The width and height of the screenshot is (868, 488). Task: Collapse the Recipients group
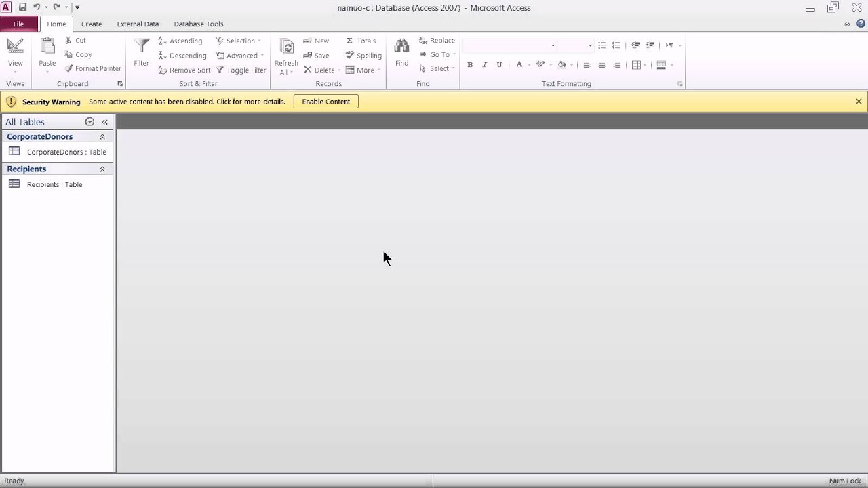102,169
